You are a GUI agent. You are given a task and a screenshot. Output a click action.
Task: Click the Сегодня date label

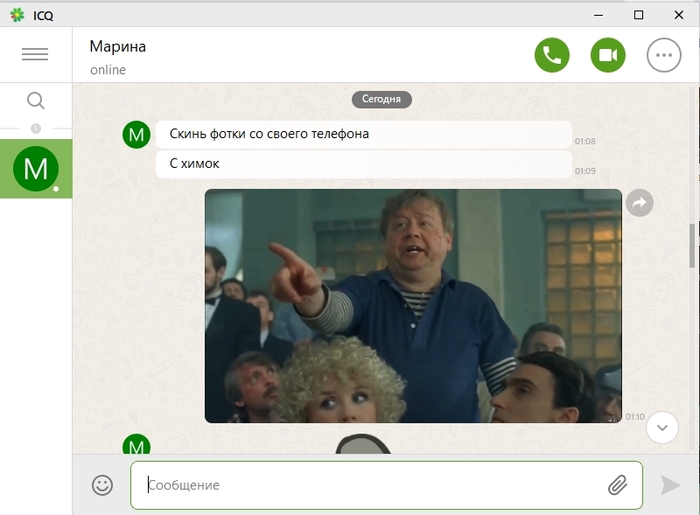coord(381,100)
